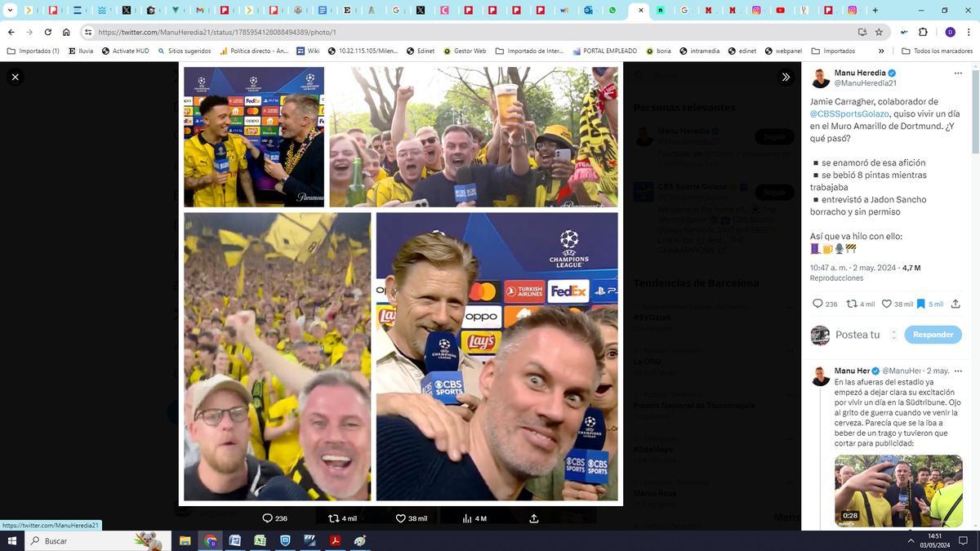Open more options on Manu Heredia's tweet
Screen dimensions: 980x551
(958, 73)
